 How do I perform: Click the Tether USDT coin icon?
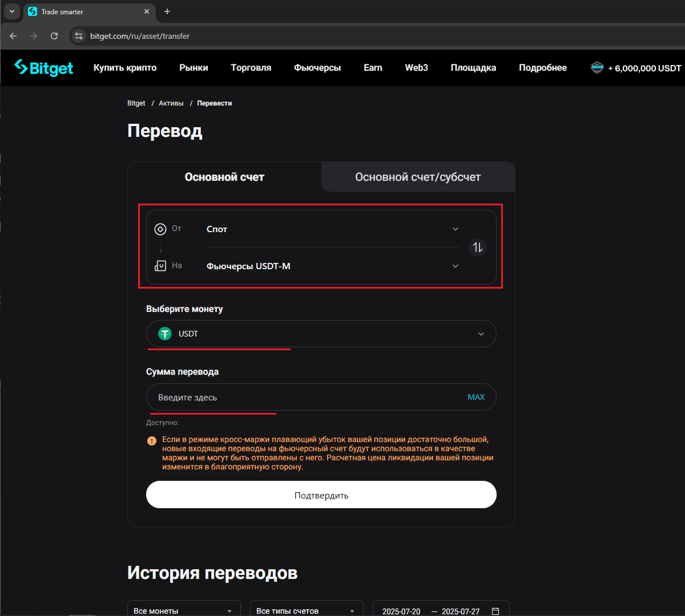pos(165,334)
